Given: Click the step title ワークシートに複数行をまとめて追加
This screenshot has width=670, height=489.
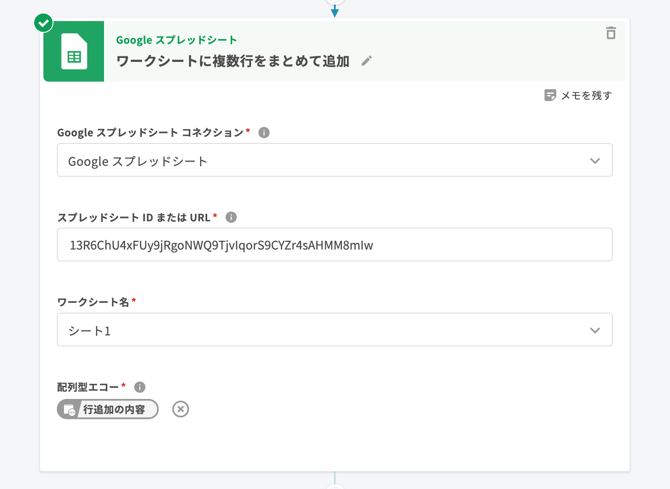Looking at the screenshot, I should pos(233,61).
